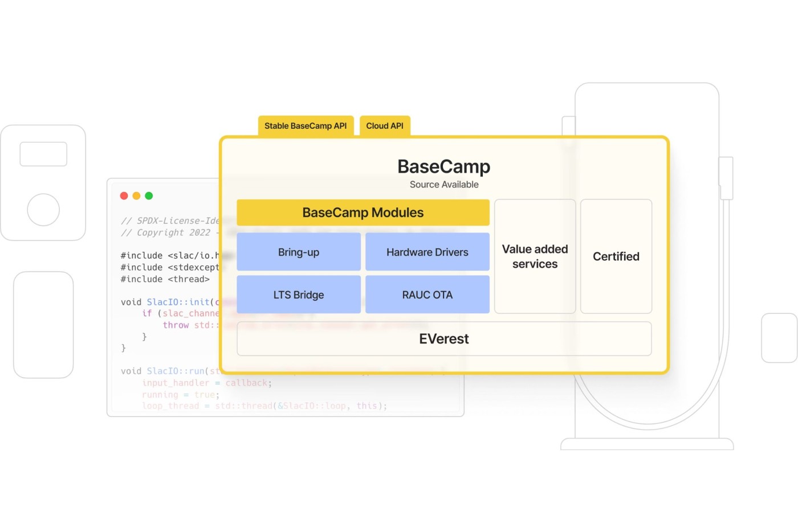Click the 'loop_thread = std::thread' code line

[264, 406]
